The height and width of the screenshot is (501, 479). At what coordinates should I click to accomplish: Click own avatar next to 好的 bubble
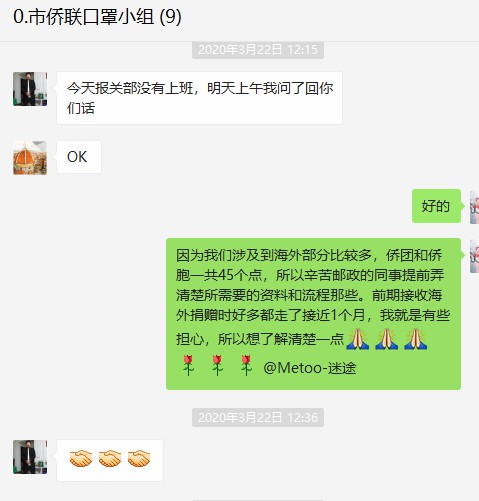pos(474,207)
